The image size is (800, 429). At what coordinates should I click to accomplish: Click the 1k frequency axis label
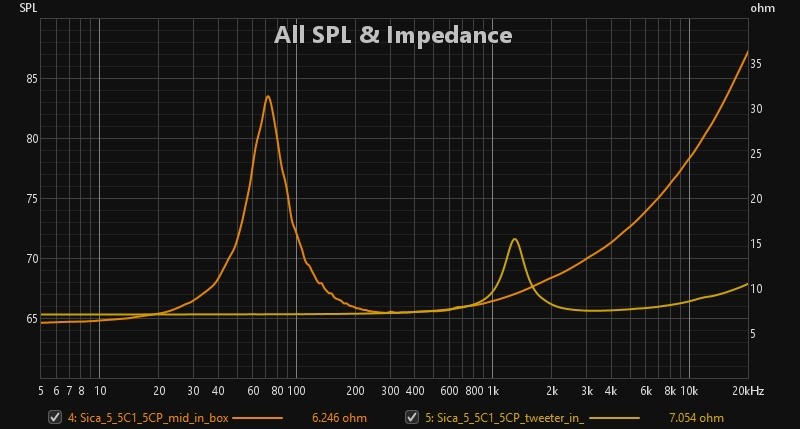493,391
